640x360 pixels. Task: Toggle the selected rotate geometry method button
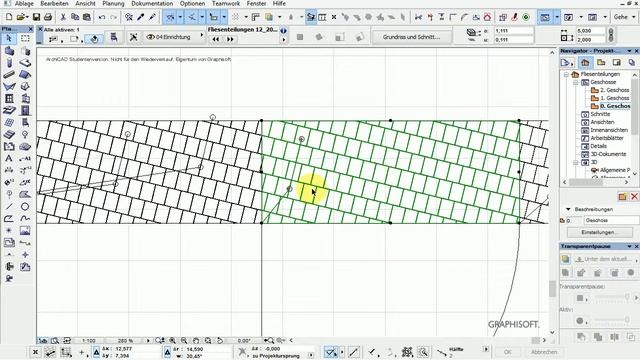[x=94, y=39]
